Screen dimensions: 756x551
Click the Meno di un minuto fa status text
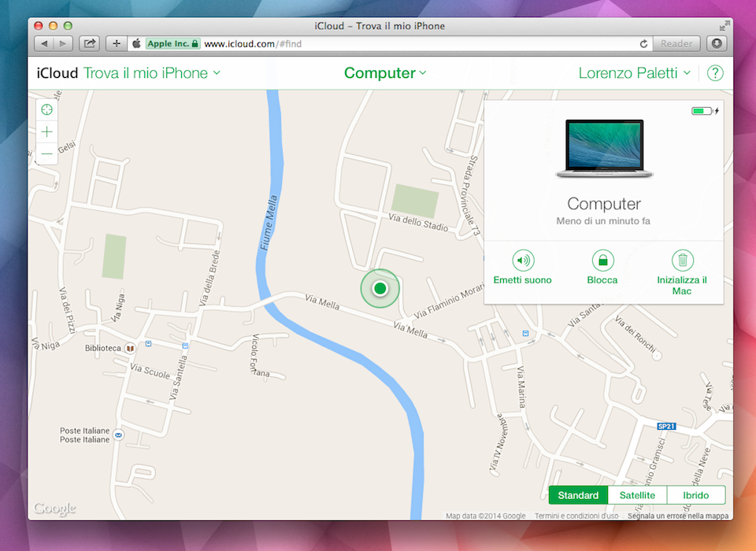click(603, 221)
